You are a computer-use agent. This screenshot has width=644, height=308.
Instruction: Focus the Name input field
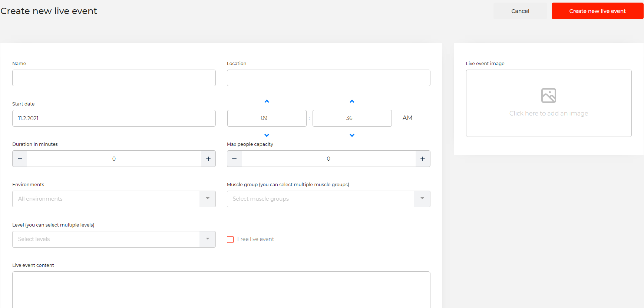click(x=114, y=78)
